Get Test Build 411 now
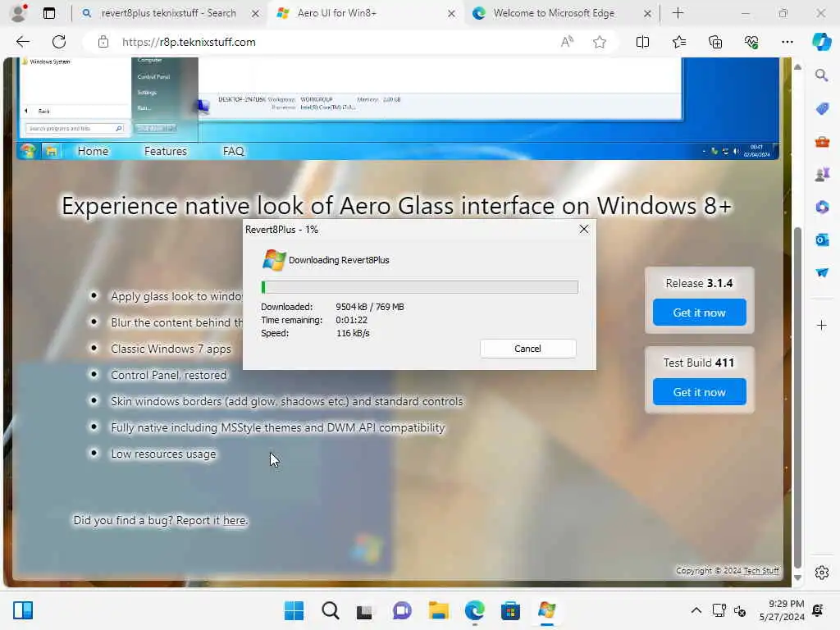Viewport: 840px width, 630px height. (x=699, y=391)
